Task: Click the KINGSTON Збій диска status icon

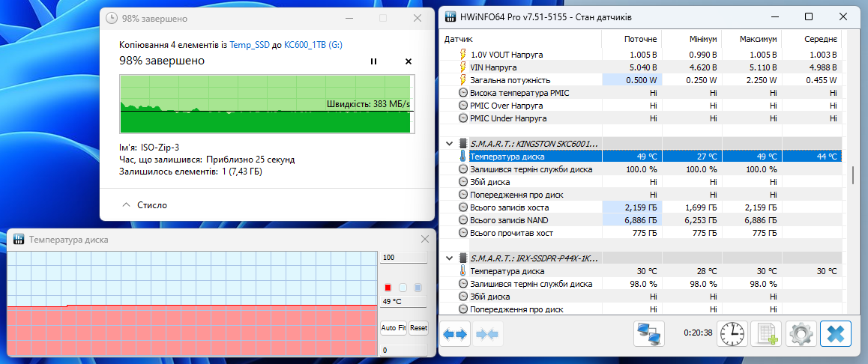Action: click(462, 181)
